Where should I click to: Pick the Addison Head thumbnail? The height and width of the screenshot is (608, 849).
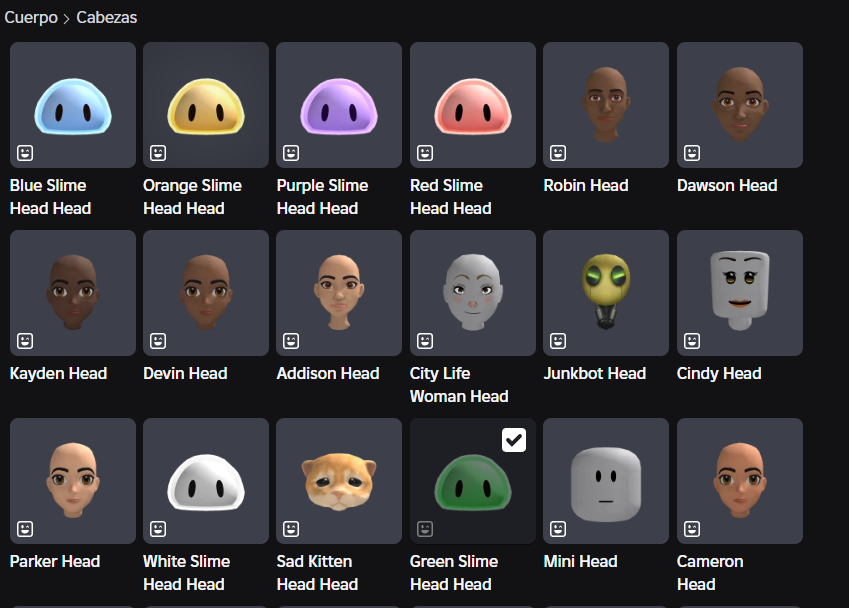339,293
